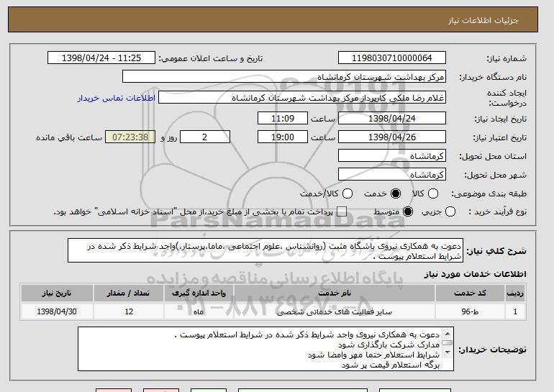Click the تعداد / مقدار column header
The image size is (554, 392).
pyautogui.click(x=128, y=293)
